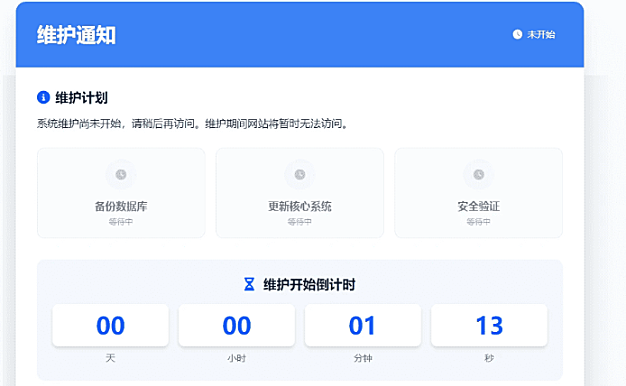Viewport: 626px width, 386px height.
Task: Click the clock icon above 备份数据库
Action: (121, 174)
